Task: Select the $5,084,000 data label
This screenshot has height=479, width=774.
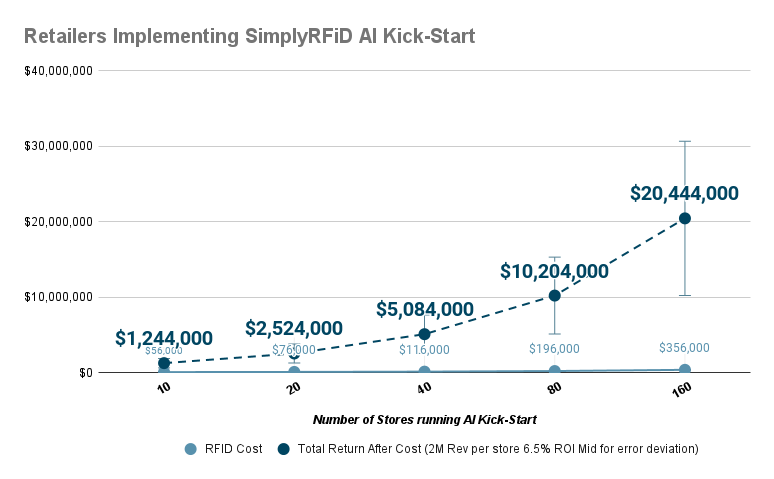Action: point(424,310)
